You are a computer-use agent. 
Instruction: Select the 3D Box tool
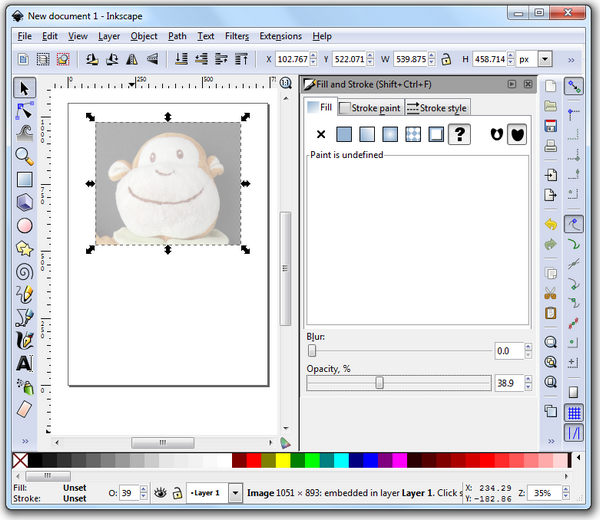pos(24,202)
